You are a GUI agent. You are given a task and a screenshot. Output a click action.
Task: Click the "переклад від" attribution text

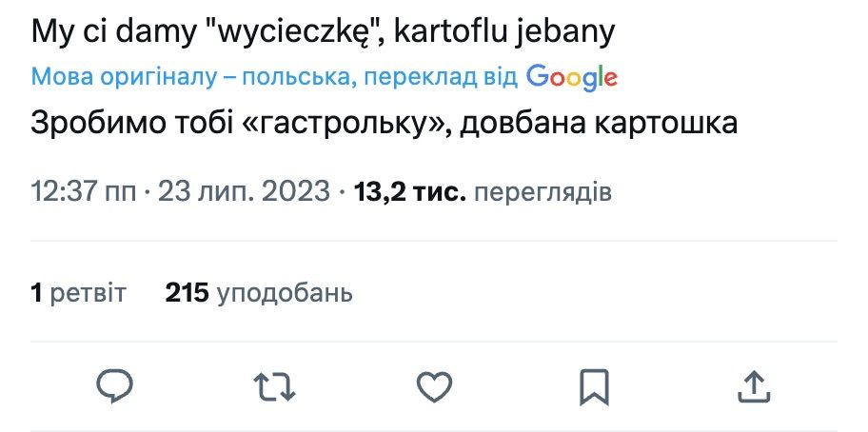440,78
